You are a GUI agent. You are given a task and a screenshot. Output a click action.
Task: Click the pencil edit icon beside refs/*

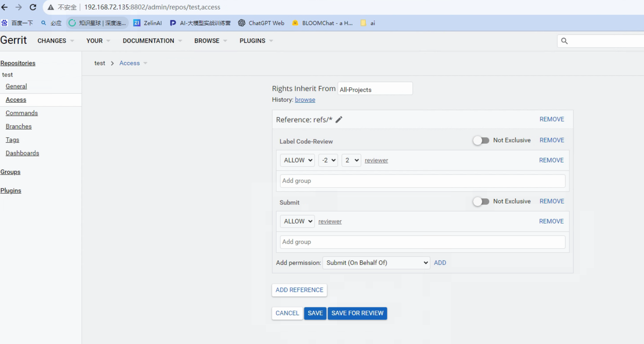point(339,119)
